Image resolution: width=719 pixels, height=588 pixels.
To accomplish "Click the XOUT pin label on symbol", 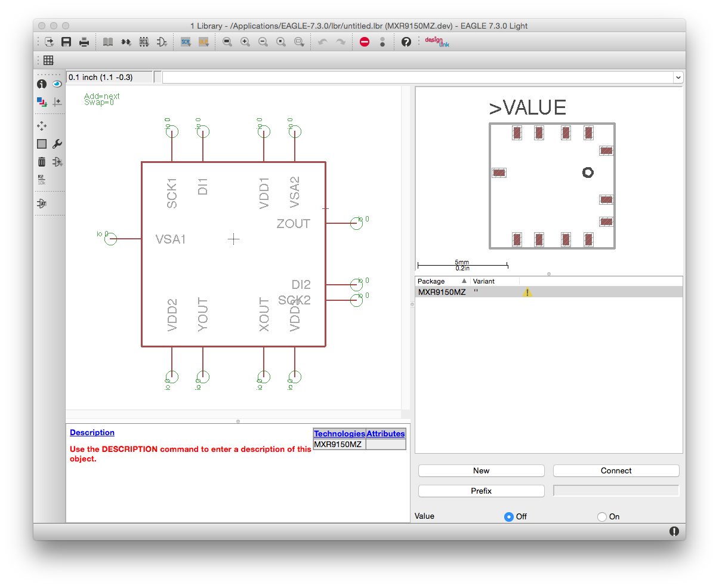I will click(264, 314).
